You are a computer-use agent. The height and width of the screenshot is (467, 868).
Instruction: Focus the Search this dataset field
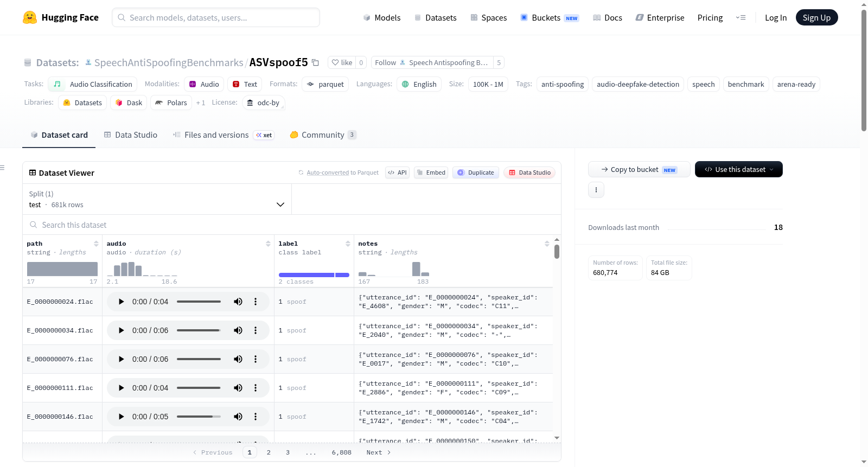[x=292, y=225]
